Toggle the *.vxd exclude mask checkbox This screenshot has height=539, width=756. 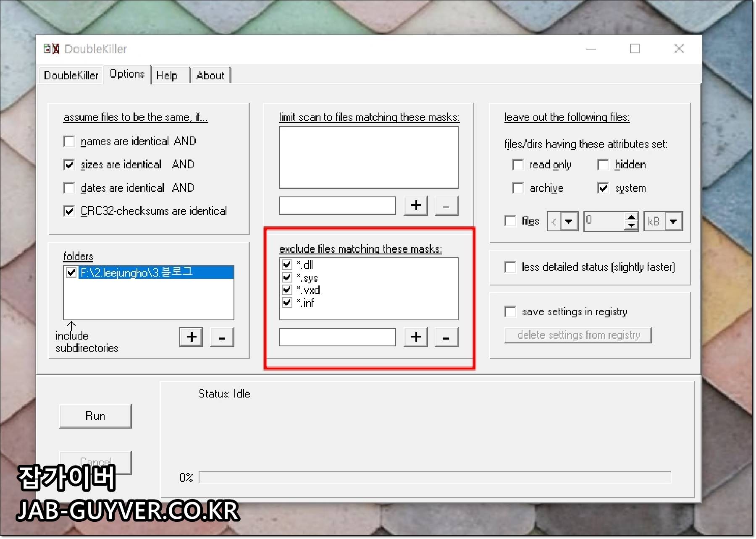click(x=287, y=290)
